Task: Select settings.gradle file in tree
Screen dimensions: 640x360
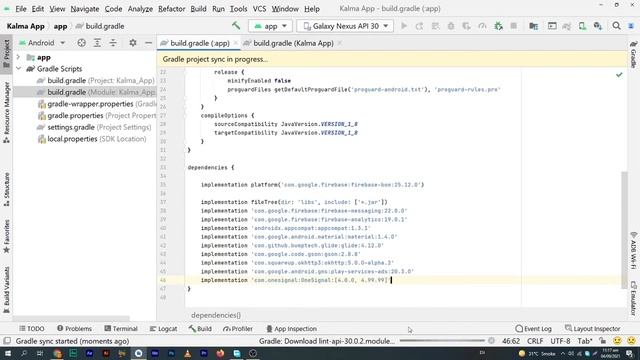Action: [x=94, y=127]
